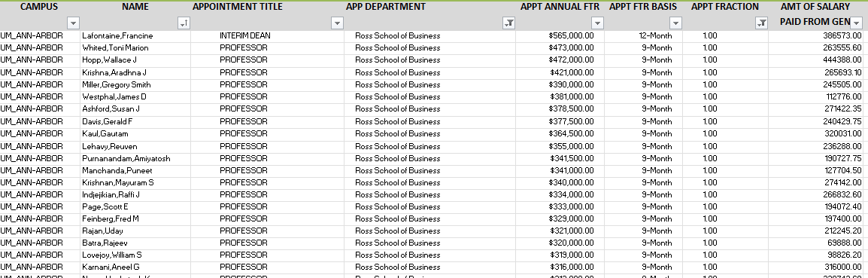Select the cell with Kaul,Gautam
This screenshot has width=868, height=278.
135,134
